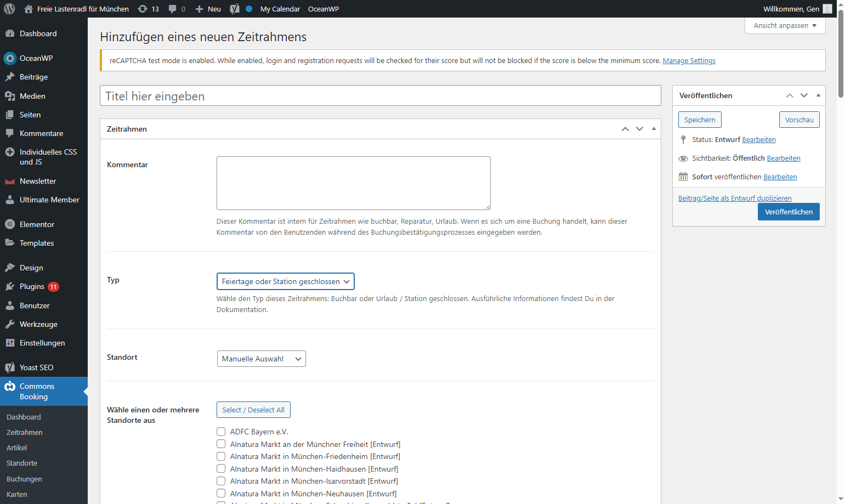Click the Plugins plug icon
845x504 pixels.
10,286
